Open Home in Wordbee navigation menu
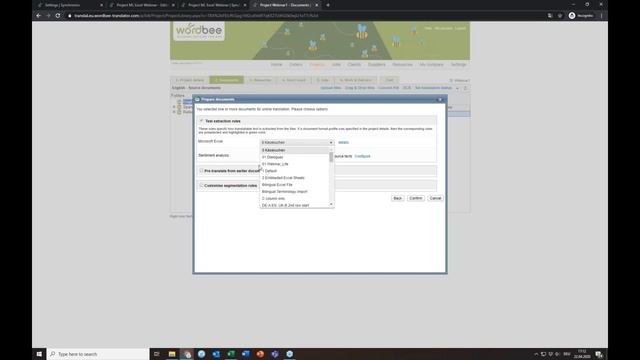The width and height of the screenshot is (640, 360). pyautogui.click(x=276, y=64)
